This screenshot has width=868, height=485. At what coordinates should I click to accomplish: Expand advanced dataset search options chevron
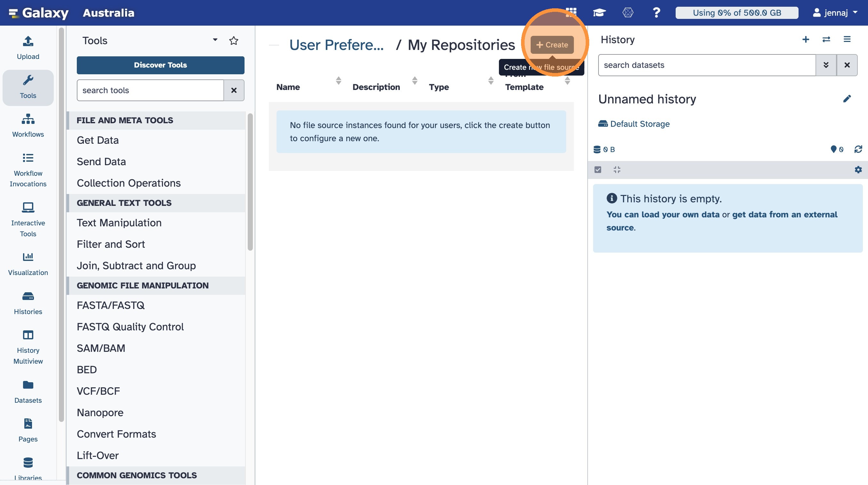826,65
